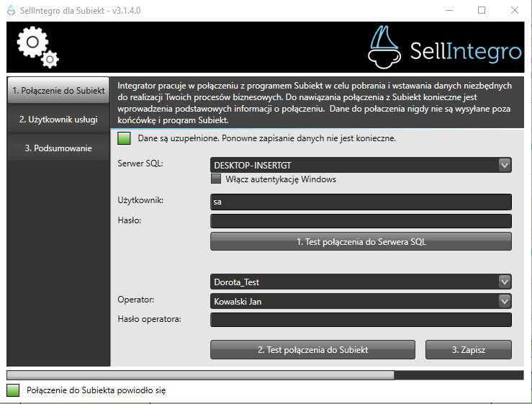Click the Hasło password field
Screen dimensions: 532x404
[x=361, y=221]
